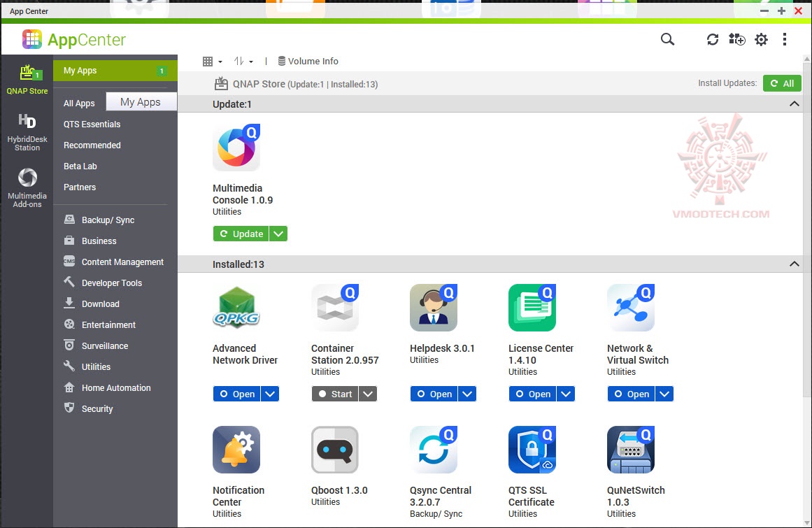The width and height of the screenshot is (812, 528).
Task: Open the Beta Lab category
Action: click(x=80, y=166)
